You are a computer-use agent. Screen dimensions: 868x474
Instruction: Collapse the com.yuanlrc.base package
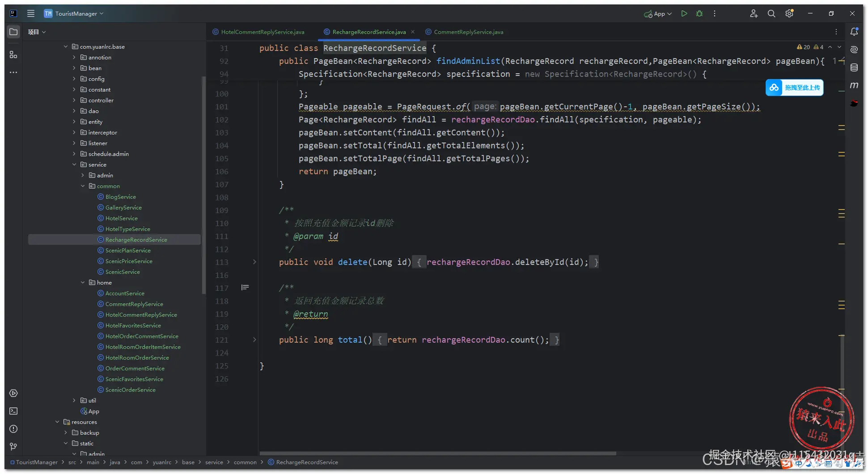(66, 46)
